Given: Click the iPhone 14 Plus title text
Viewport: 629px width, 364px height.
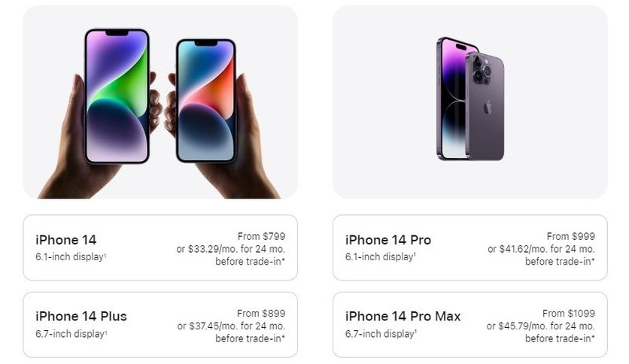Looking at the screenshot, I should (x=81, y=317).
